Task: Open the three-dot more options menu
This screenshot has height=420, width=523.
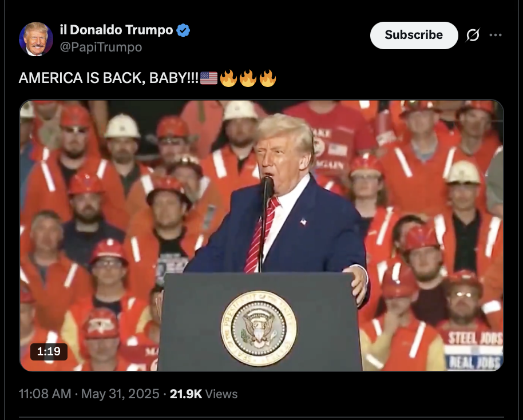Action: point(496,35)
